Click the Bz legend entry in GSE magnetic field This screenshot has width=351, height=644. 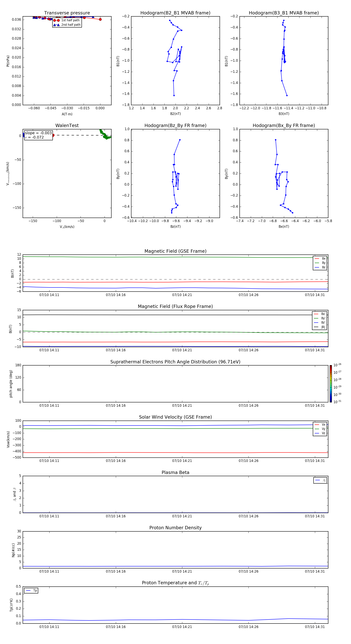[x=320, y=267]
